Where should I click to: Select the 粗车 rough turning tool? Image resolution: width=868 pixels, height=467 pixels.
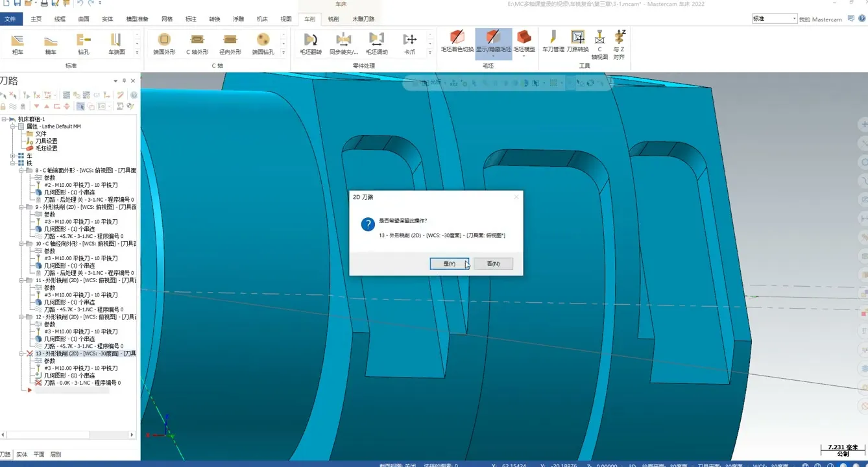tap(18, 43)
